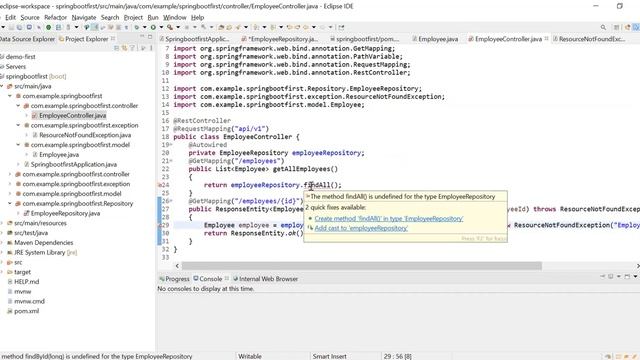Open the Source menu
The width and height of the screenshot is (640, 360).
(30, 18)
